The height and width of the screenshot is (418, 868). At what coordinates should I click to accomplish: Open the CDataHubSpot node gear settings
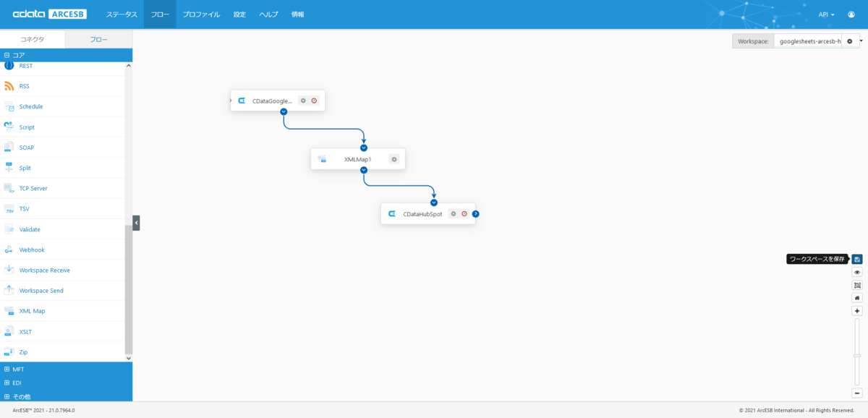(x=454, y=213)
